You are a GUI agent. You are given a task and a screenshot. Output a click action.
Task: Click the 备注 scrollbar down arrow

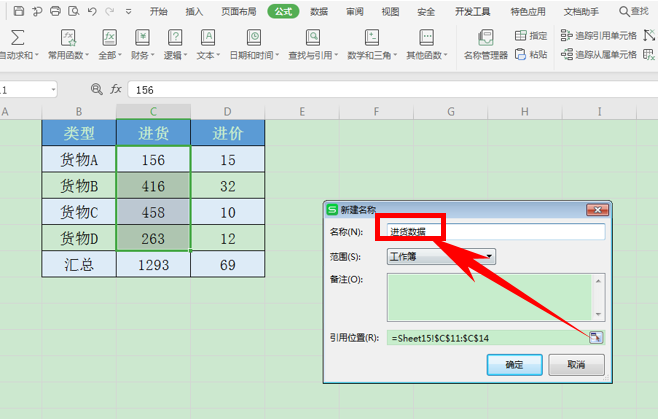click(x=598, y=314)
